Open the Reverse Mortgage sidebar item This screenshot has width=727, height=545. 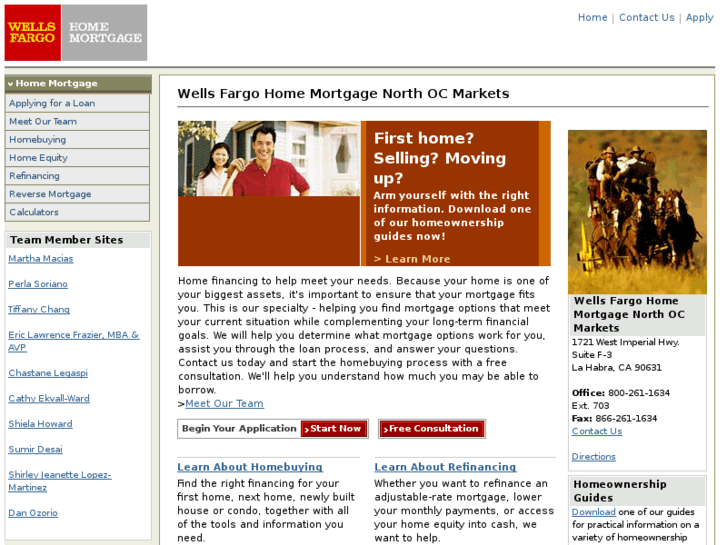77,194
